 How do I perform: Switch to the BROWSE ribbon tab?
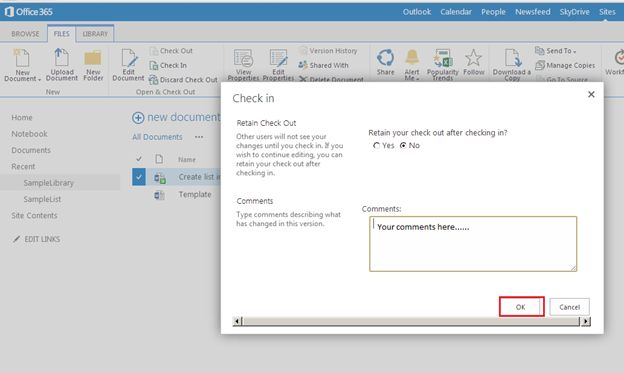tap(25, 34)
